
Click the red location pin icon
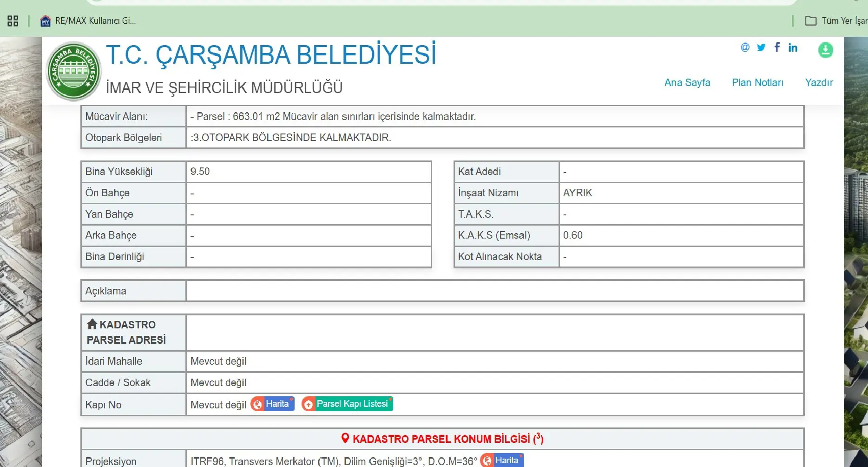click(x=345, y=438)
